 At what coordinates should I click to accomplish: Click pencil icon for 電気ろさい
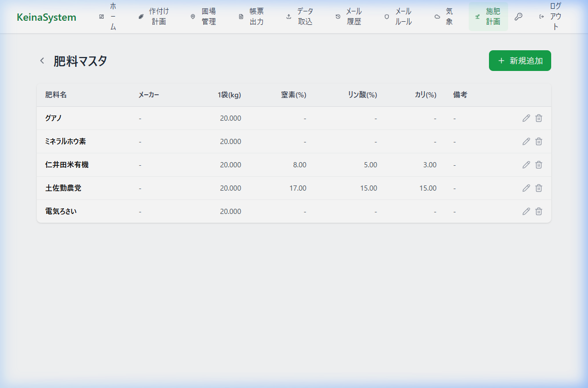526,211
